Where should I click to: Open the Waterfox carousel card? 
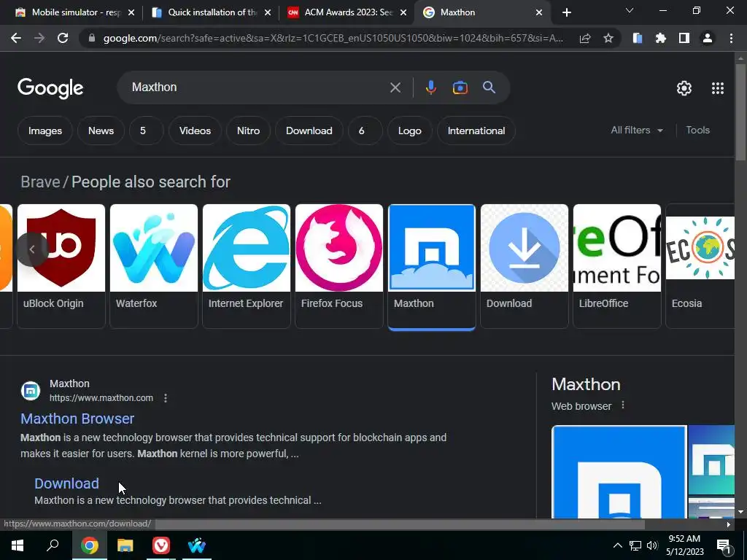(x=153, y=266)
